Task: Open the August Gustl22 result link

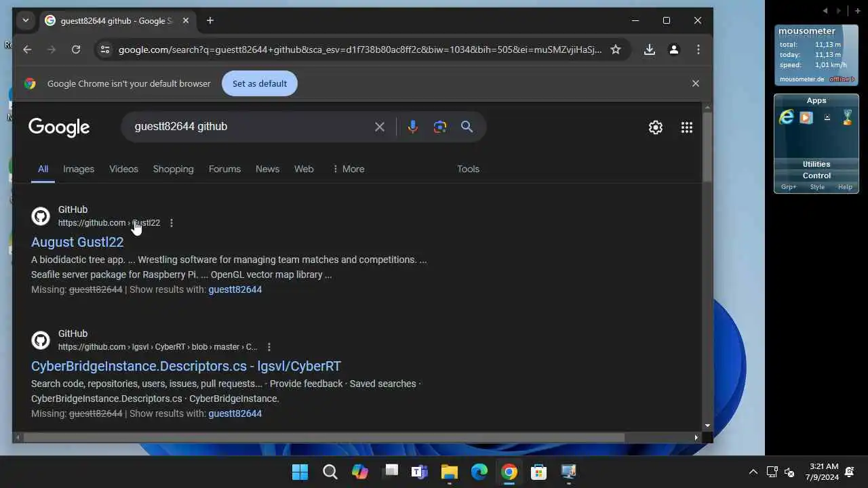Action: (x=77, y=242)
